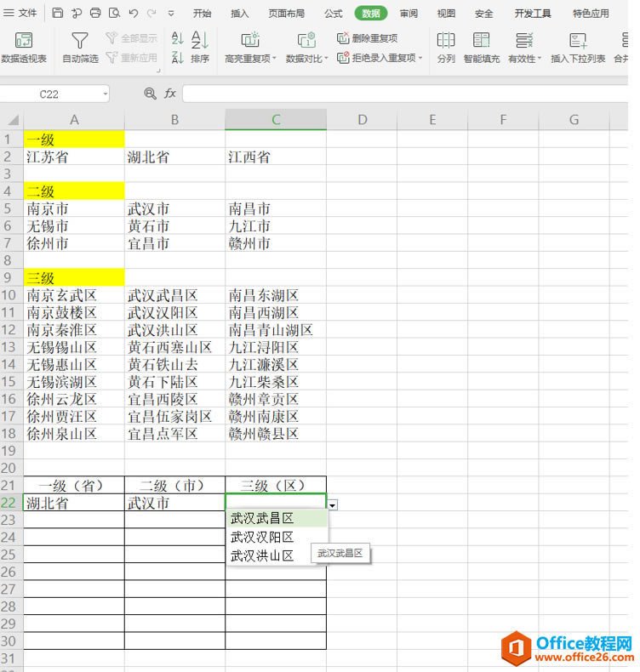Select column C header
Viewport: 640px width, 672px height.
coord(276,120)
